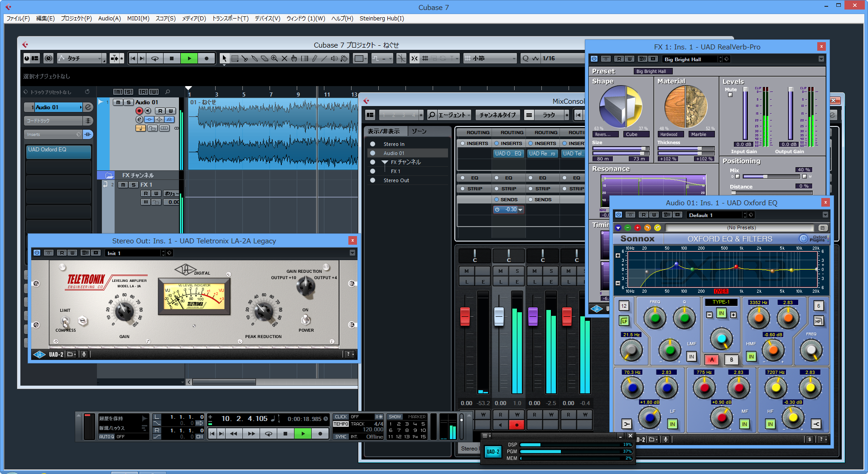Open the エージェント dropdown in MixConsole
The height and width of the screenshot is (474, 868).
[449, 115]
